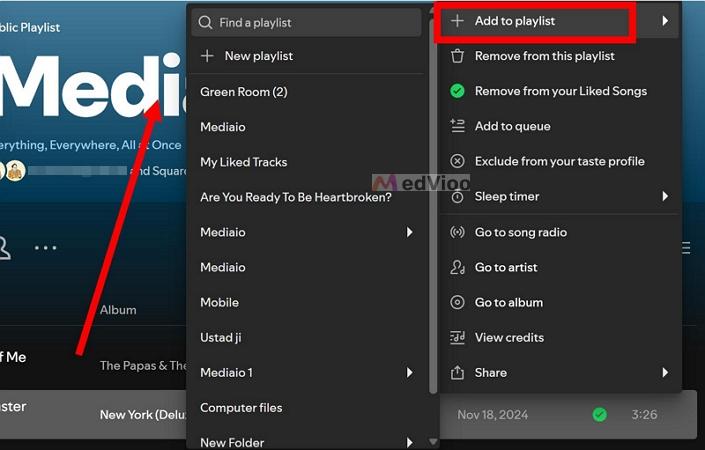Click the disc icon beside Go to album

457,302
